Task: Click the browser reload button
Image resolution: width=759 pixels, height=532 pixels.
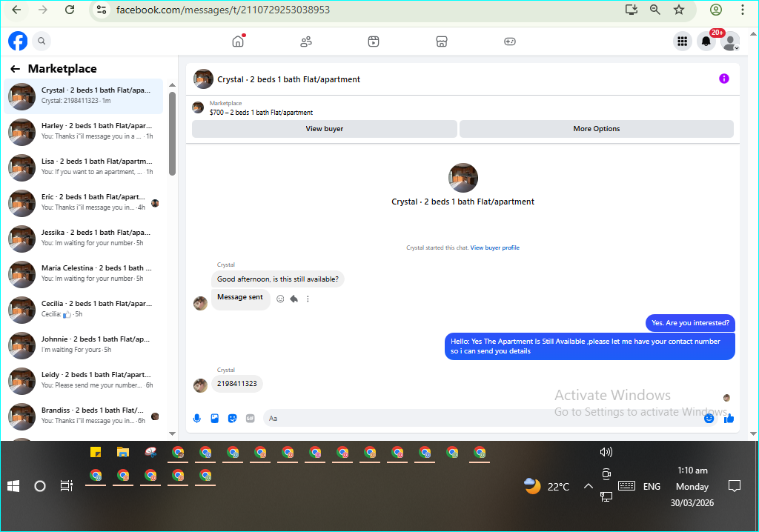Action: click(x=70, y=10)
